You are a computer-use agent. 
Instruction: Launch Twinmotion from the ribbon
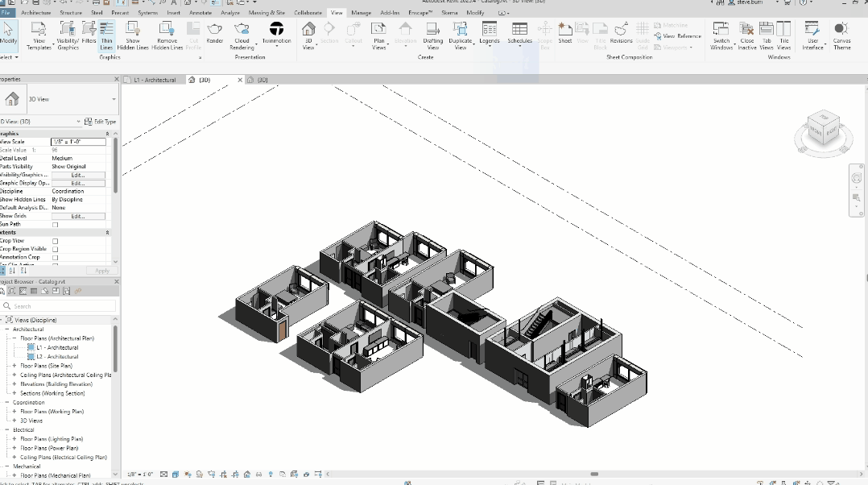point(276,33)
